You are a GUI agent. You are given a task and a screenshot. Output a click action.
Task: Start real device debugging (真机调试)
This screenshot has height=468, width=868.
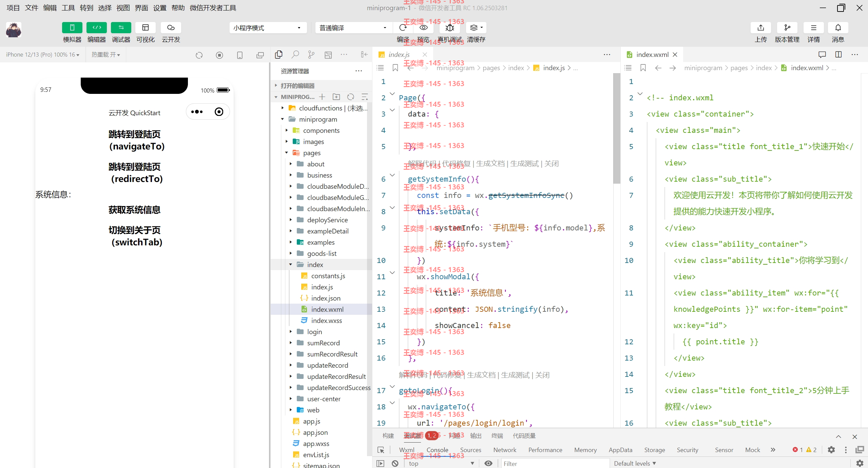tap(450, 27)
